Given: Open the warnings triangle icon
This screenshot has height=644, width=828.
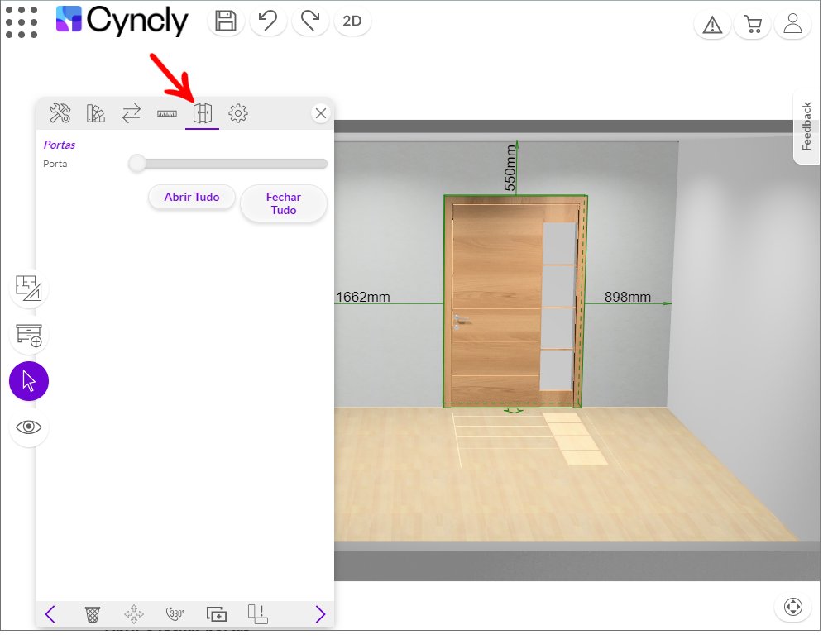Looking at the screenshot, I should click(x=712, y=24).
